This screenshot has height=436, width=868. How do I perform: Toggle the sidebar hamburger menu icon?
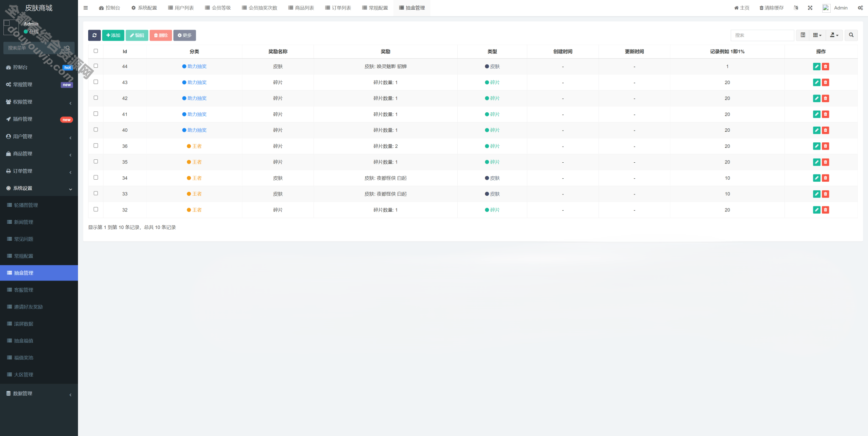(x=86, y=8)
